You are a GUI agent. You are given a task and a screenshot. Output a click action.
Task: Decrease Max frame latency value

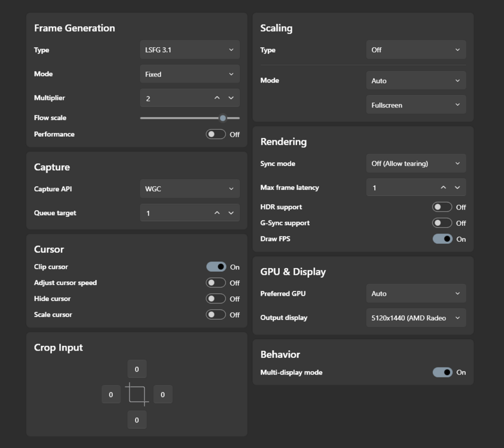tap(457, 188)
